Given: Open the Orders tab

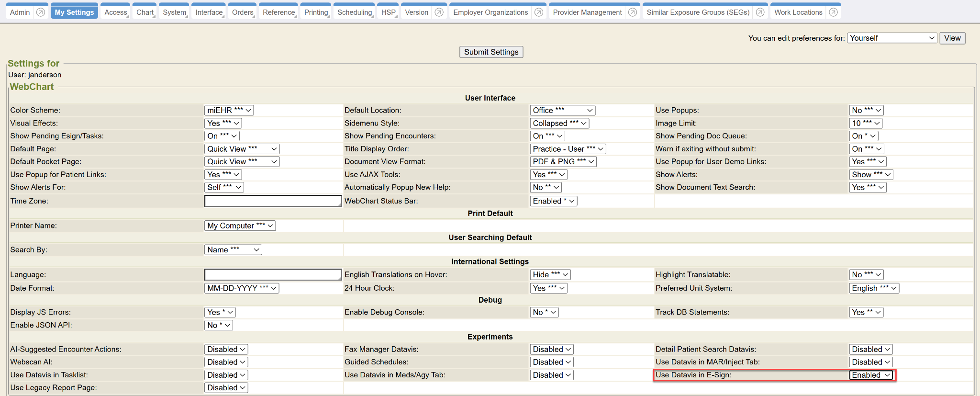Looking at the screenshot, I should (x=243, y=12).
